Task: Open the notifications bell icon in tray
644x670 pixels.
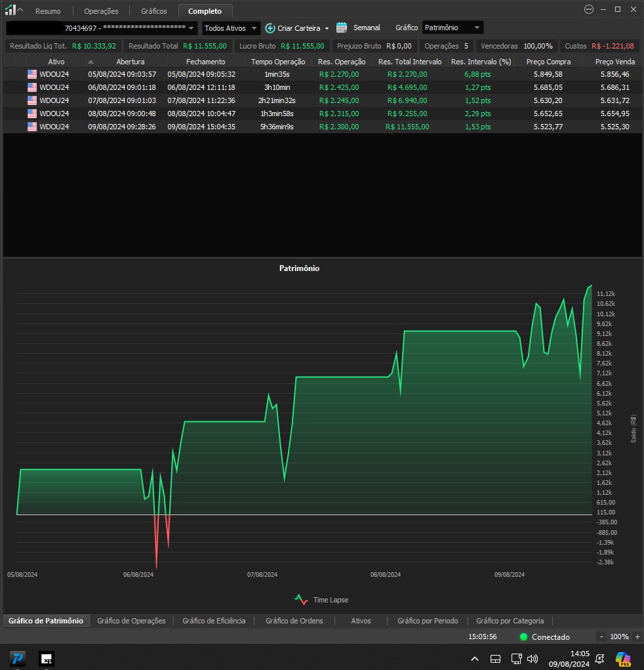Action: tap(599, 659)
